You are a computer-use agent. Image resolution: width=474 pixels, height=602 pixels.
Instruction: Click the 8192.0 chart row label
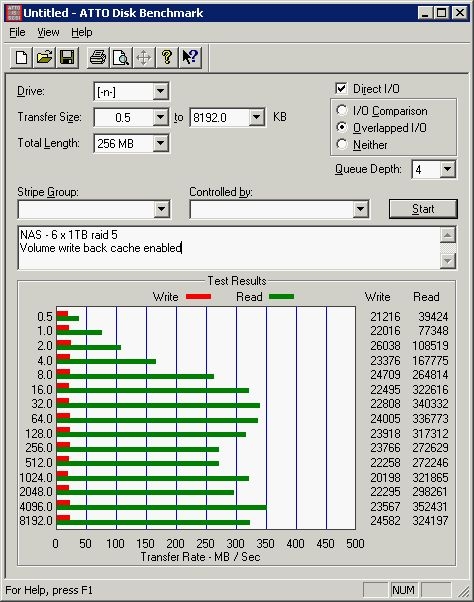pos(36,521)
